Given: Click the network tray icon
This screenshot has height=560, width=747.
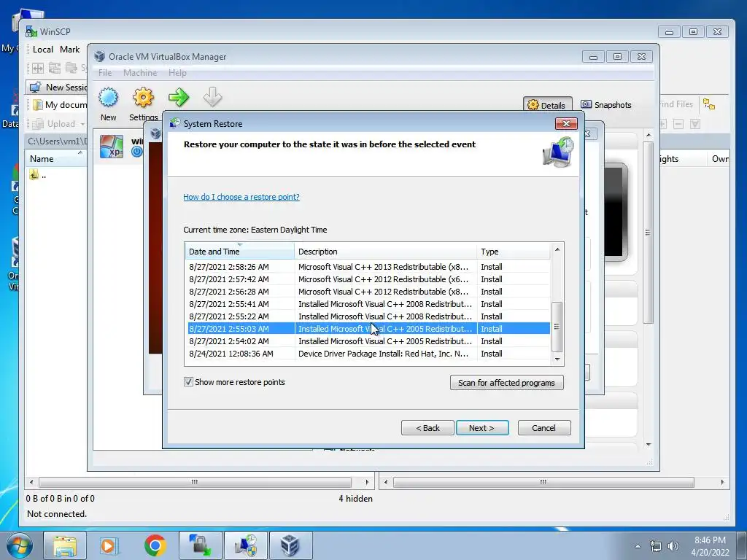Looking at the screenshot, I should [x=656, y=546].
